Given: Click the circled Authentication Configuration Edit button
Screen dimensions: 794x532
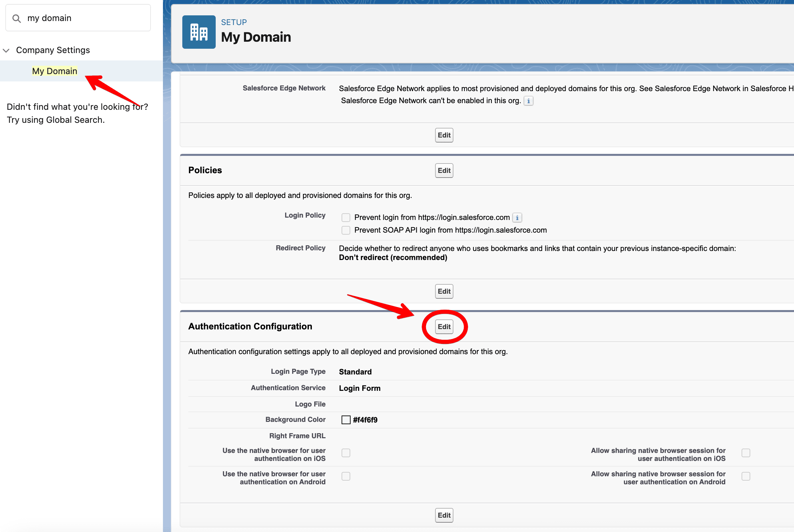Looking at the screenshot, I should point(444,326).
